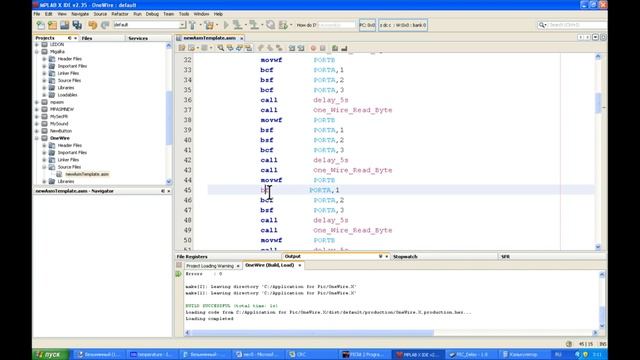Click the editor Back navigation icon
This screenshot has height=360, width=640.
pos(191,48)
